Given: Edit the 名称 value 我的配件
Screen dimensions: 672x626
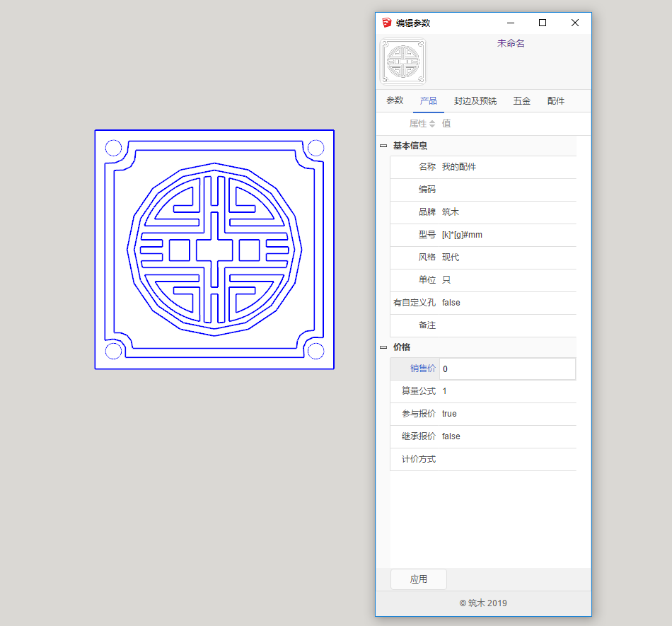Looking at the screenshot, I should click(459, 167).
